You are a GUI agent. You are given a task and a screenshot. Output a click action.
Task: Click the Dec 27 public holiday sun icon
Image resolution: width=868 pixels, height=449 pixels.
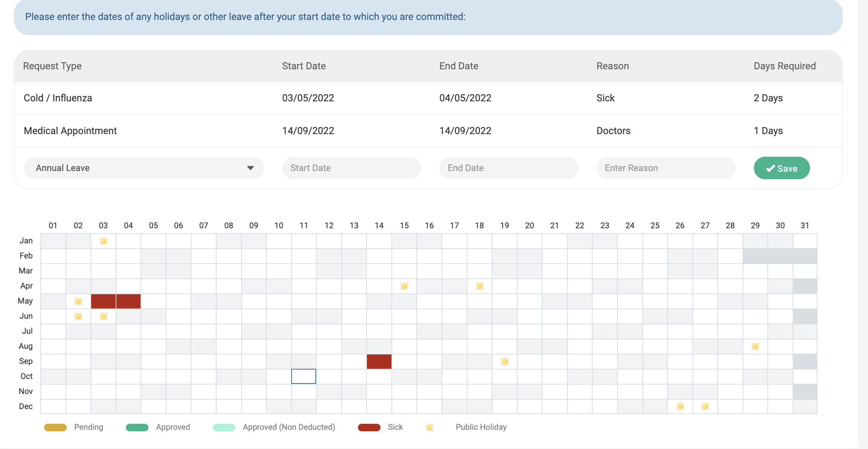705,406
